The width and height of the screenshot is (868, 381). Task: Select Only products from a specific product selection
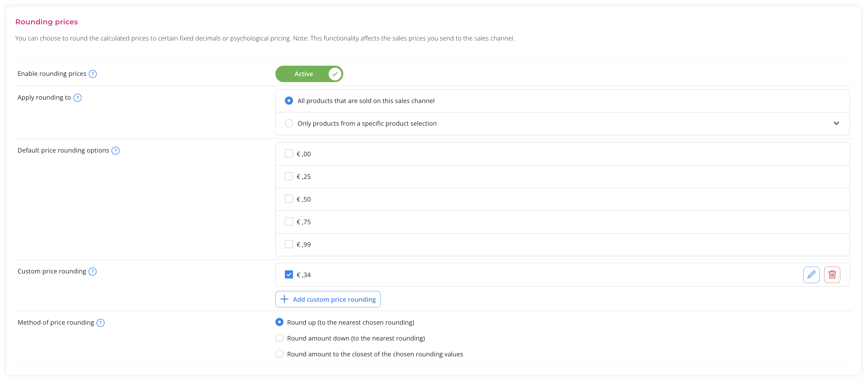289,123
